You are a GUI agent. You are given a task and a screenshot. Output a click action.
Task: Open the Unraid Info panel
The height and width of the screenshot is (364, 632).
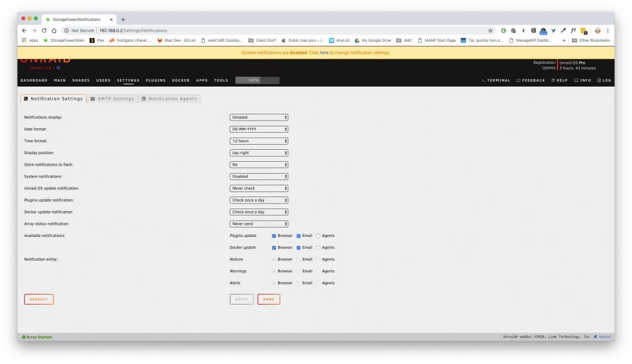583,80
